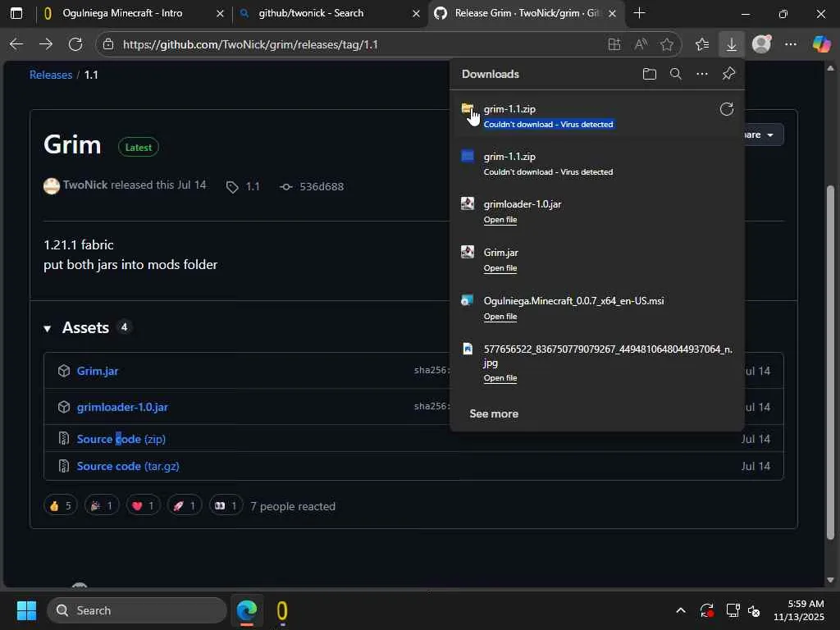Screen dimensions: 840x630
Task: Reload the page with the refresh icon
Action: pos(75,44)
